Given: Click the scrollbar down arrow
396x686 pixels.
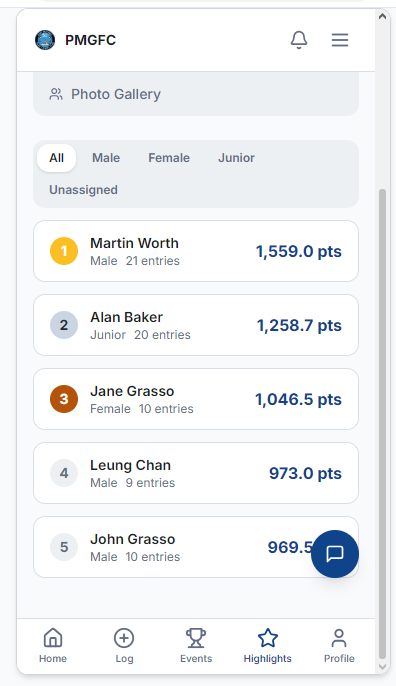Looking at the screenshot, I should click(382, 667).
